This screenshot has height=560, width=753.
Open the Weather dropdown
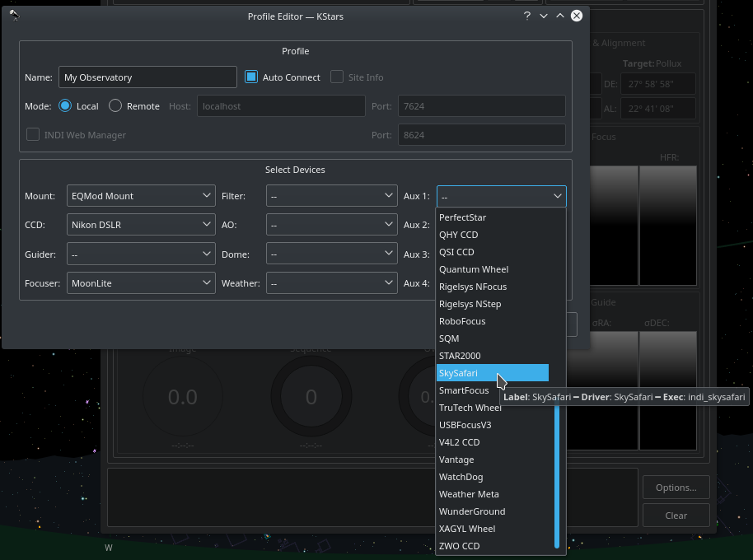[332, 282]
